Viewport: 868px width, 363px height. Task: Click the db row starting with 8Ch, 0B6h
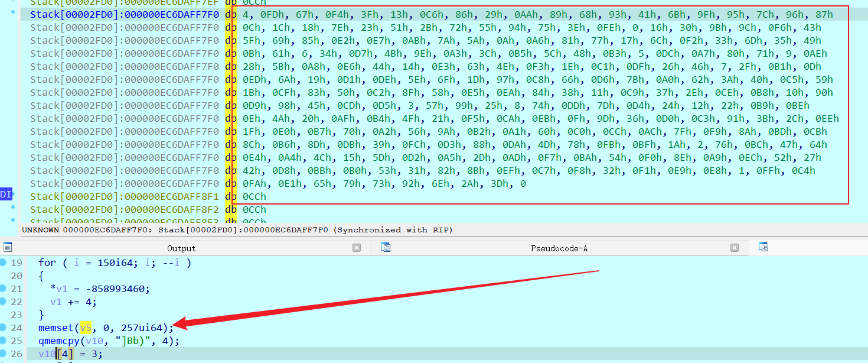526,144
